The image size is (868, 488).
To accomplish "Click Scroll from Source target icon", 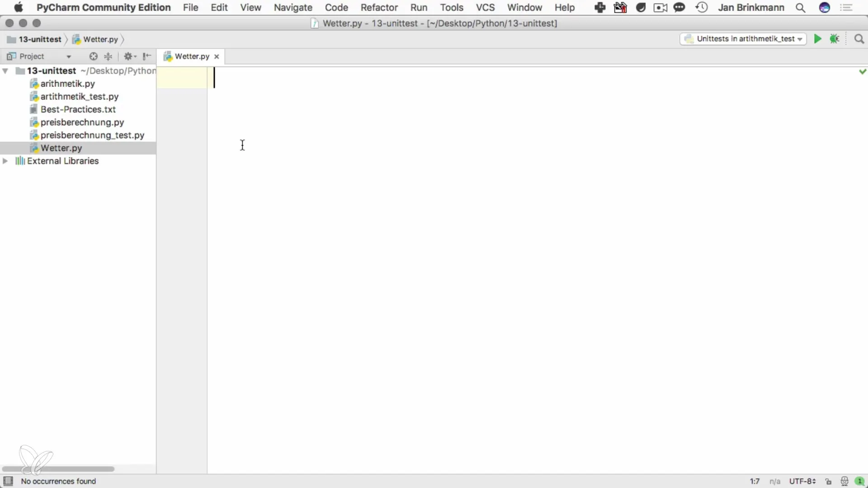I will 93,56.
